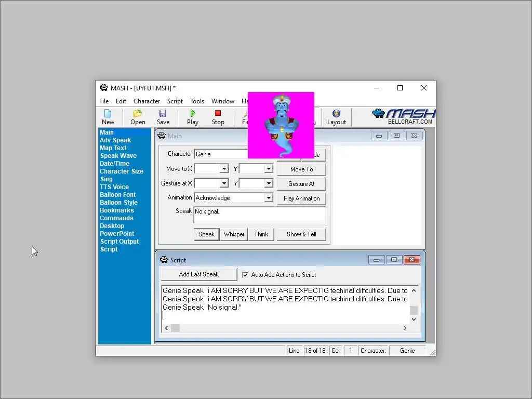Select PowerPoint in the sidebar
The width and height of the screenshot is (532, 399).
tap(117, 234)
